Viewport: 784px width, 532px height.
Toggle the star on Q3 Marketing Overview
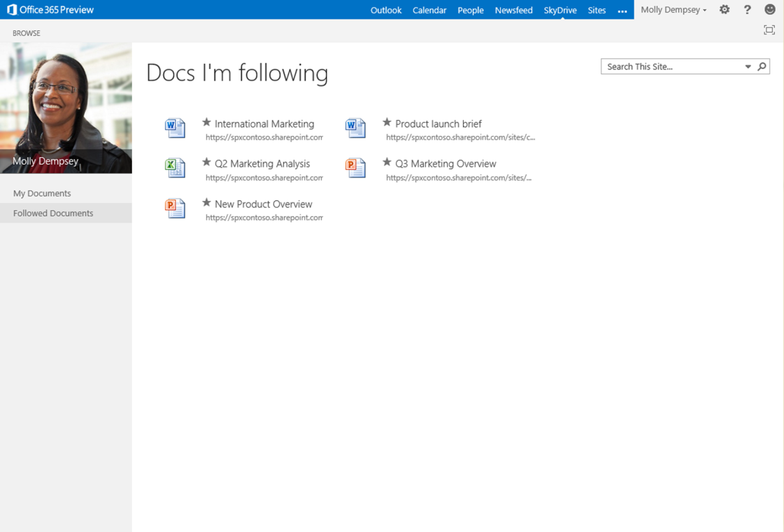(x=387, y=163)
